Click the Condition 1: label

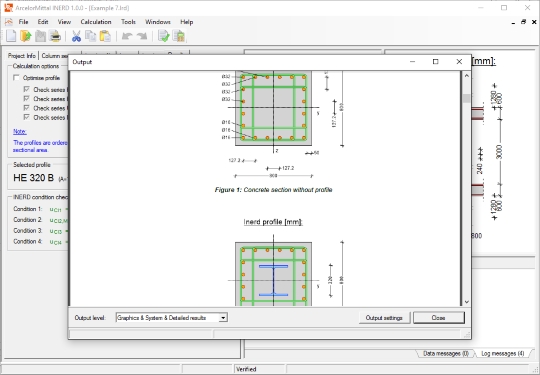(28, 209)
